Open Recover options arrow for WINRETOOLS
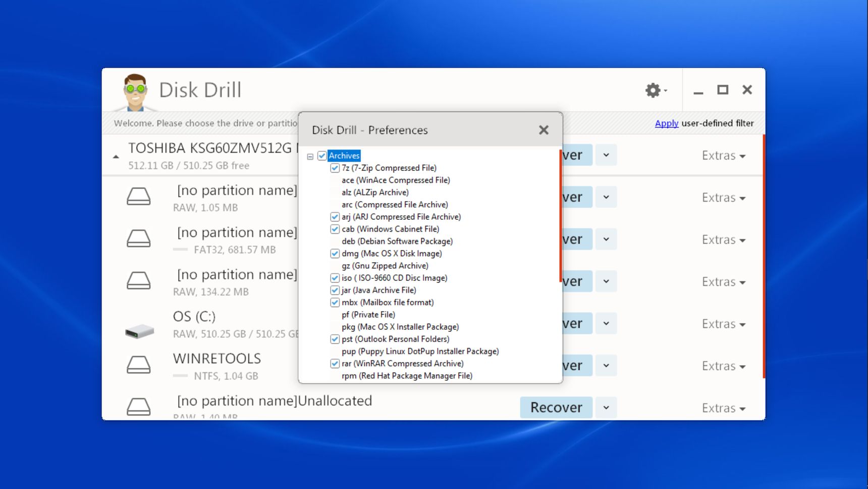 606,366
